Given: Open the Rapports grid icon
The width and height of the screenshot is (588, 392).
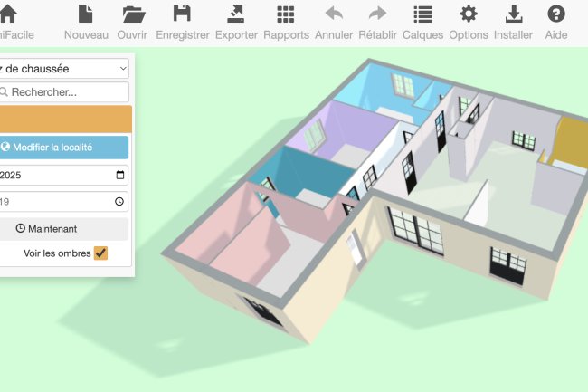Looking at the screenshot, I should [x=286, y=14].
